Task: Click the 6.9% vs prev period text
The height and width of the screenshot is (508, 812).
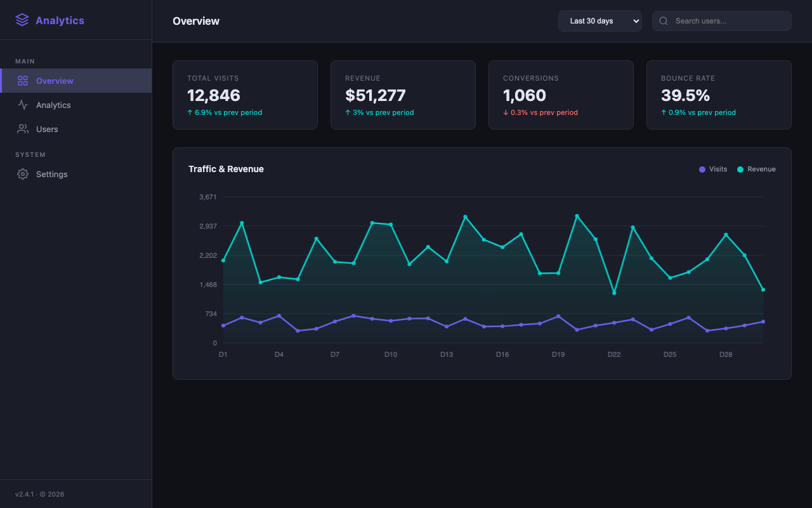Action: [225, 112]
